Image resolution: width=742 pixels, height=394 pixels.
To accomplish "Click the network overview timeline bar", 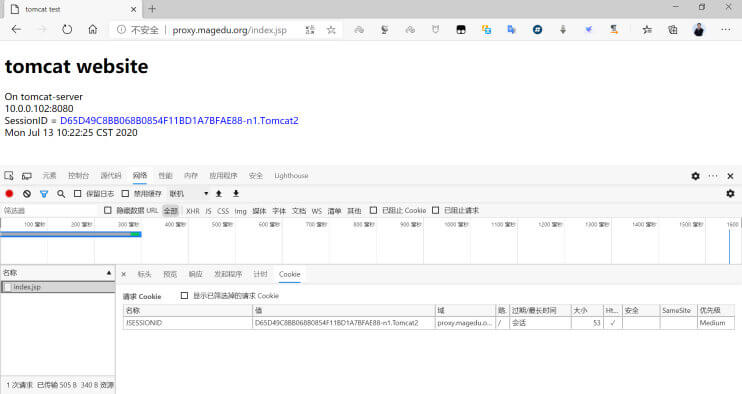I will 71,234.
